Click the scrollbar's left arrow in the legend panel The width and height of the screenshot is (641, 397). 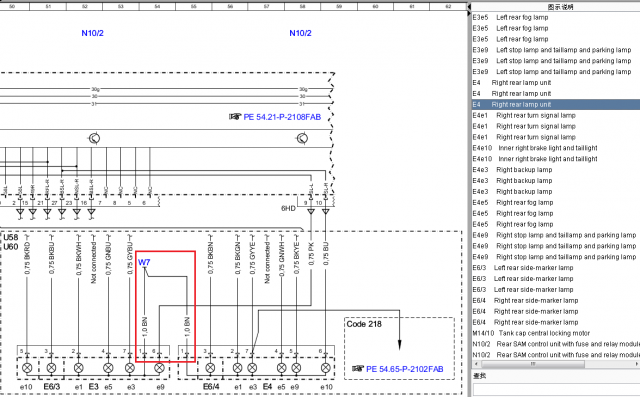pos(475,364)
